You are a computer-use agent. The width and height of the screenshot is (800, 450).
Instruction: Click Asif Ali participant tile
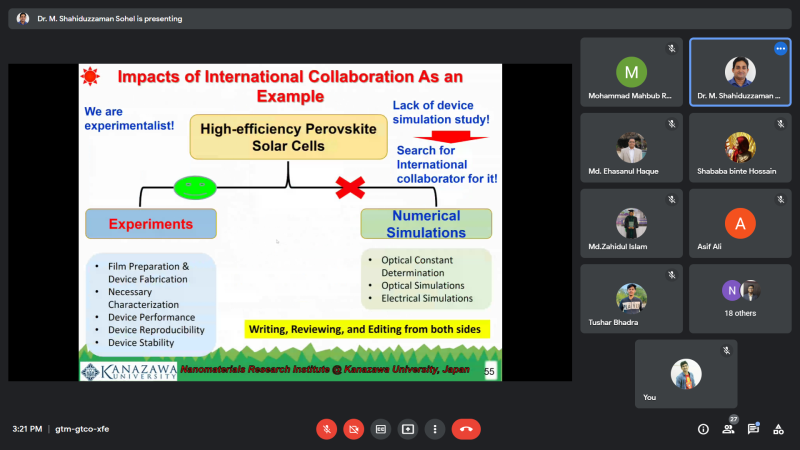(x=740, y=223)
